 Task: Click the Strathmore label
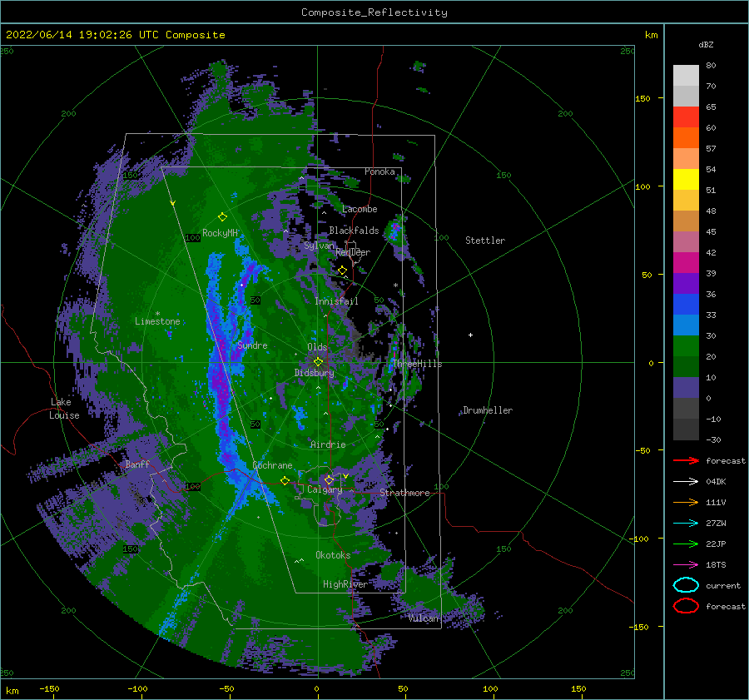(404, 493)
